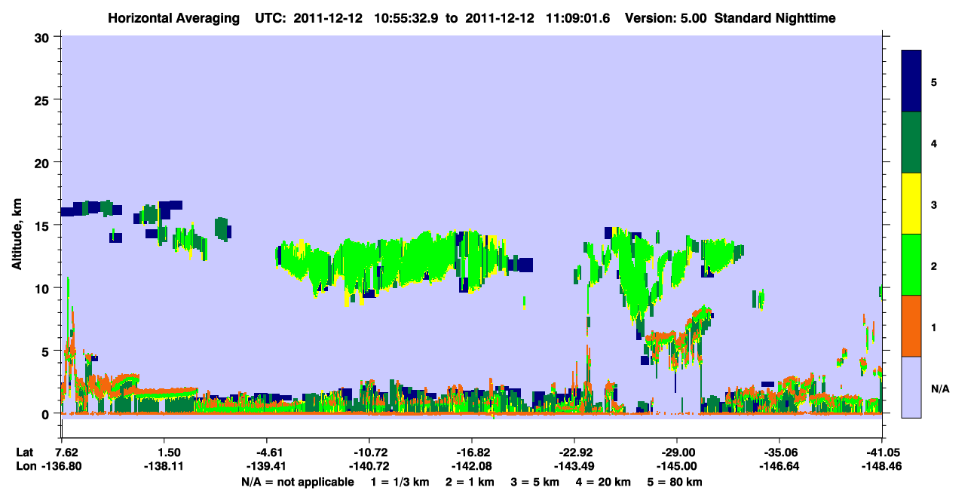Click the dark blue level 5 colorbar segment
980x503 pixels.
(x=911, y=81)
